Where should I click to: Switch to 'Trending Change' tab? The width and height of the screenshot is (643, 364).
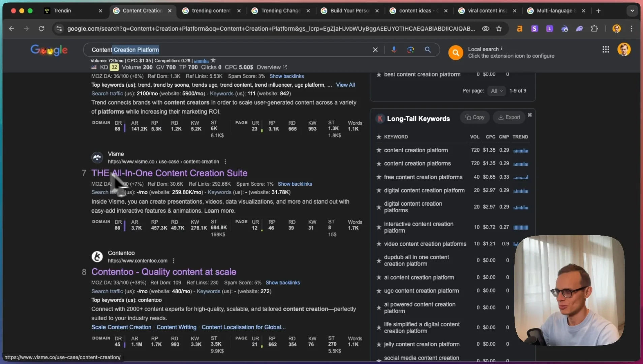tap(281, 11)
